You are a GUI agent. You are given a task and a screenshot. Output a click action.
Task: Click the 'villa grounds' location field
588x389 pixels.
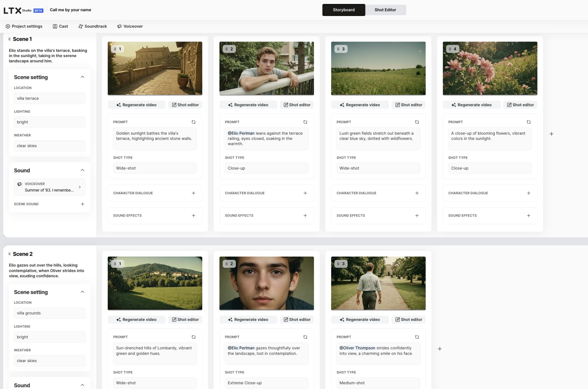tap(49, 313)
